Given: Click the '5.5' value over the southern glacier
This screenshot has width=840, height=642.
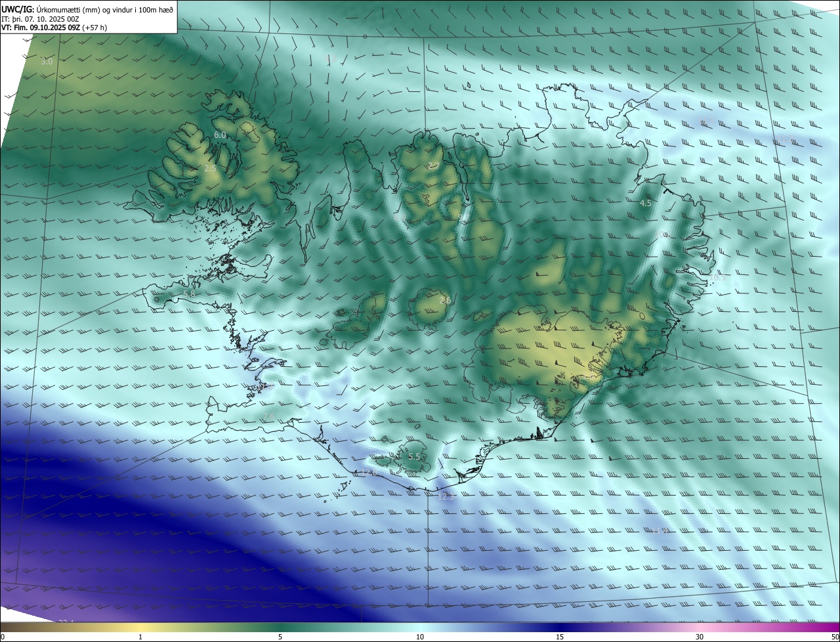Looking at the screenshot, I should point(414,457).
